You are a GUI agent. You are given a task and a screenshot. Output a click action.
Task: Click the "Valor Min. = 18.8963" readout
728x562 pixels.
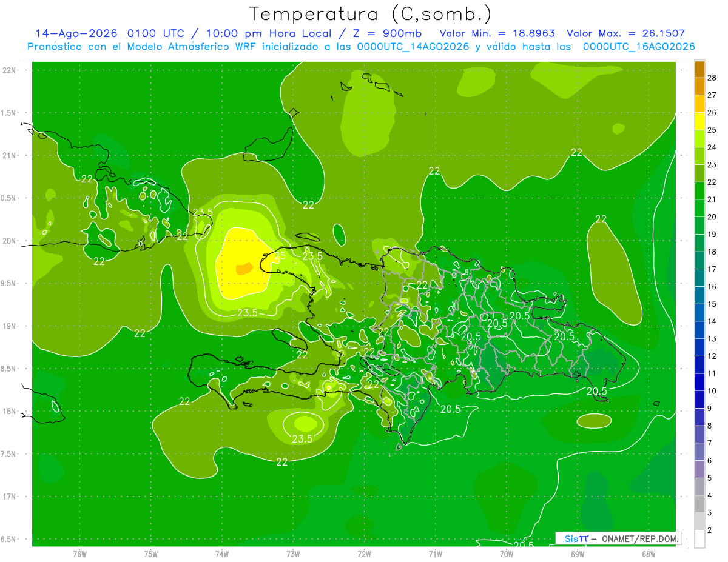pyautogui.click(x=497, y=33)
